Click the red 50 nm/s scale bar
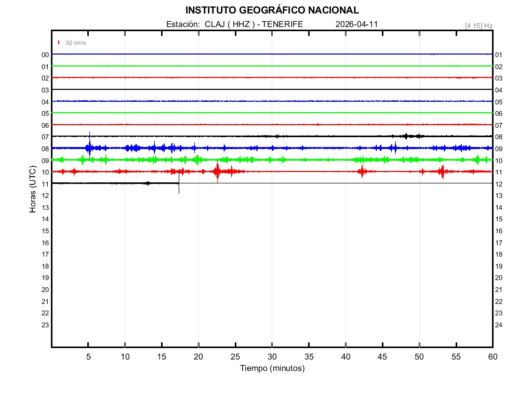Screen dimensions: 532x399 pos(59,43)
